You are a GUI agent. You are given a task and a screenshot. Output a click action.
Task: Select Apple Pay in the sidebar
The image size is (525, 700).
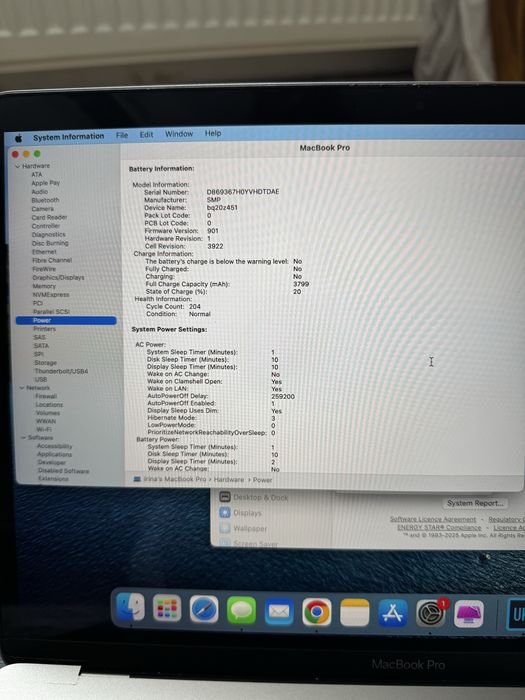tap(45, 183)
